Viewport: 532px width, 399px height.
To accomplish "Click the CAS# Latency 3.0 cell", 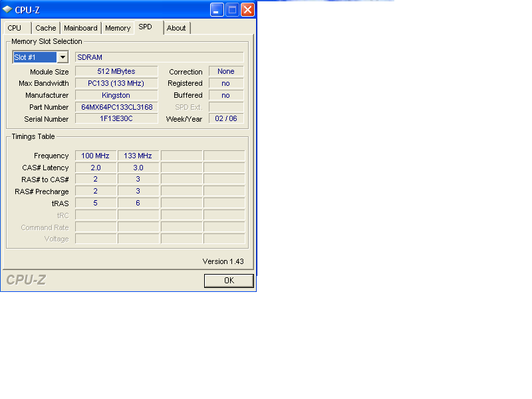I will tap(138, 168).
